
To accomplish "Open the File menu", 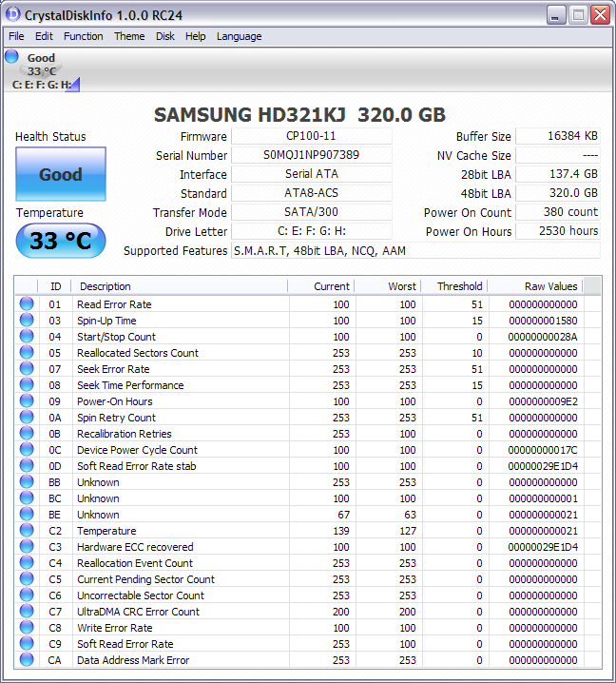I will pyautogui.click(x=16, y=36).
